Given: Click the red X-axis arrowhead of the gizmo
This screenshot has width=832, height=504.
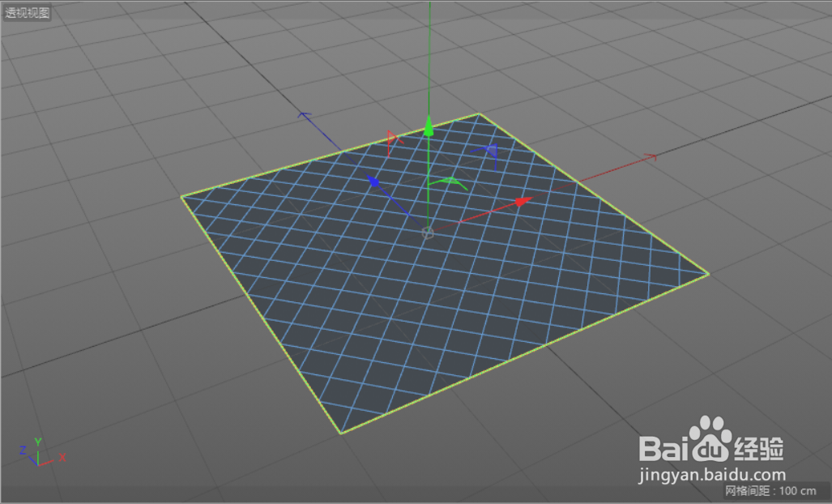Looking at the screenshot, I should (523, 202).
